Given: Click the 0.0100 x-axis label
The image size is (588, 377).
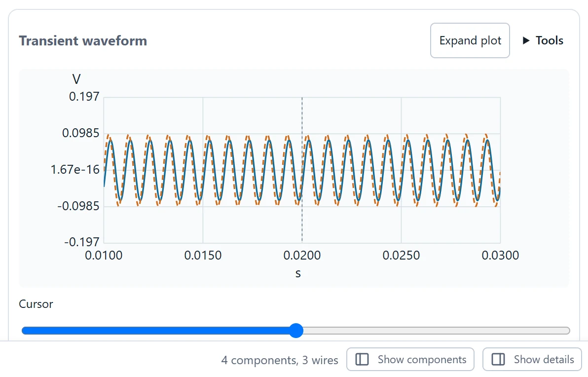Looking at the screenshot, I should coord(104,256).
